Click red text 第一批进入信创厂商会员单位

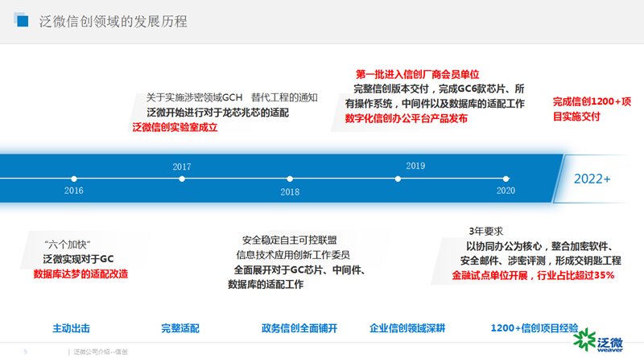tap(418, 74)
